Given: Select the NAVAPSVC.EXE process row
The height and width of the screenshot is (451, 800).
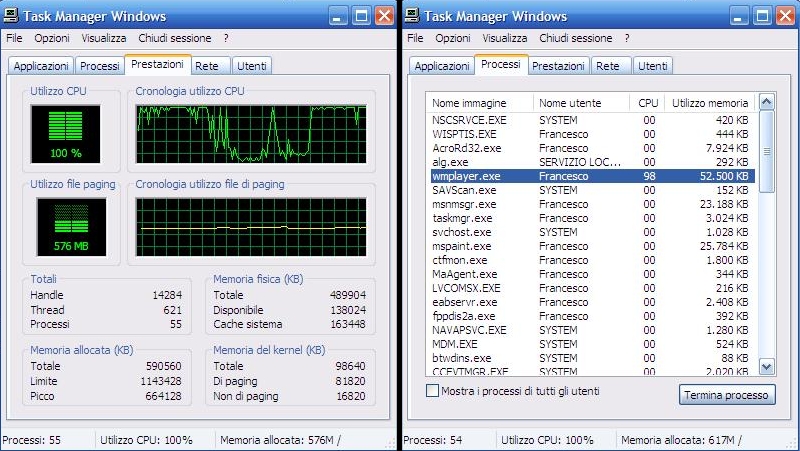Looking at the screenshot, I should click(590, 330).
